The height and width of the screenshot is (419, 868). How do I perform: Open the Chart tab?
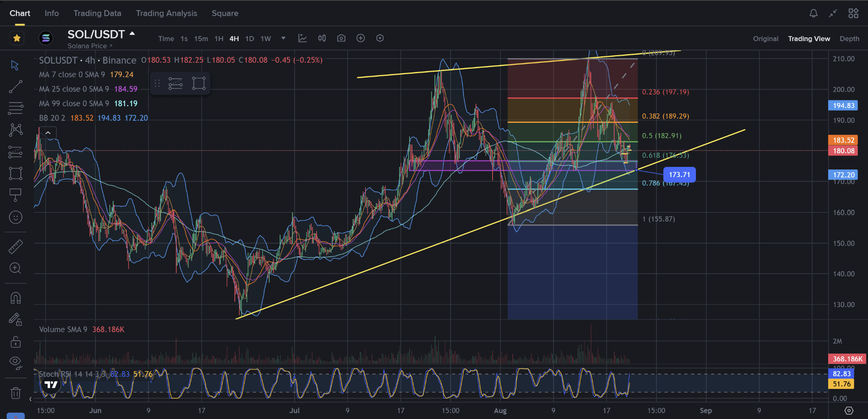(20, 13)
